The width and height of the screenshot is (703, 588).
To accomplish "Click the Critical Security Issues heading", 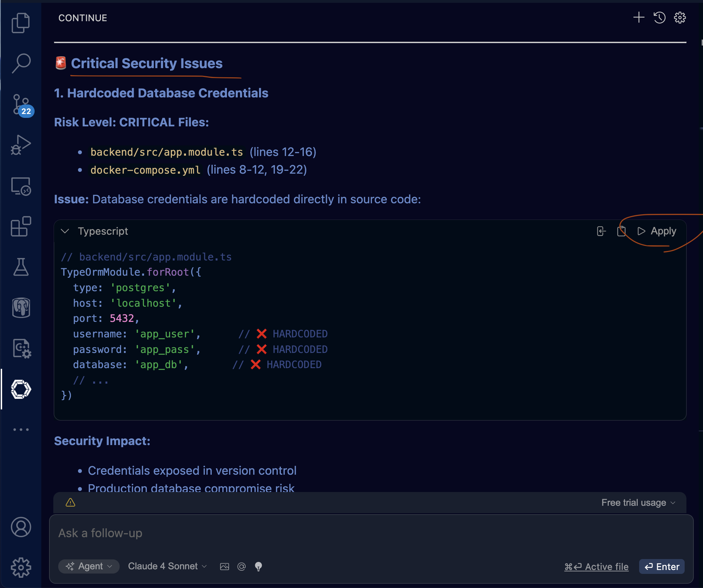I will point(146,64).
